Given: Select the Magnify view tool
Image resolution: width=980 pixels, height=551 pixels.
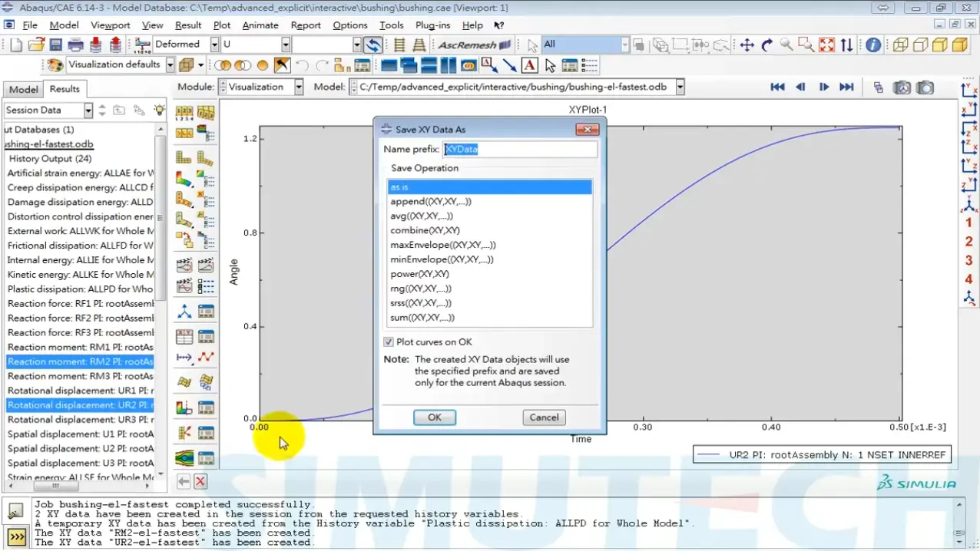Looking at the screenshot, I should pyautogui.click(x=786, y=45).
